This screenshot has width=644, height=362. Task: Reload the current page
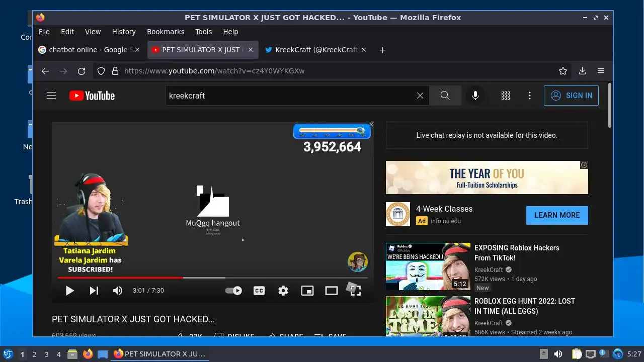[x=82, y=71]
